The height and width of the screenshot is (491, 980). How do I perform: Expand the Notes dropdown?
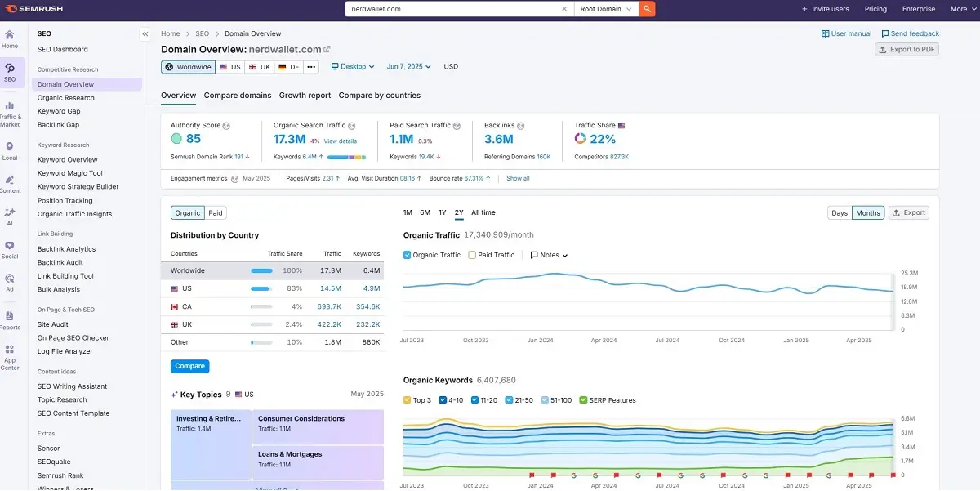(549, 255)
